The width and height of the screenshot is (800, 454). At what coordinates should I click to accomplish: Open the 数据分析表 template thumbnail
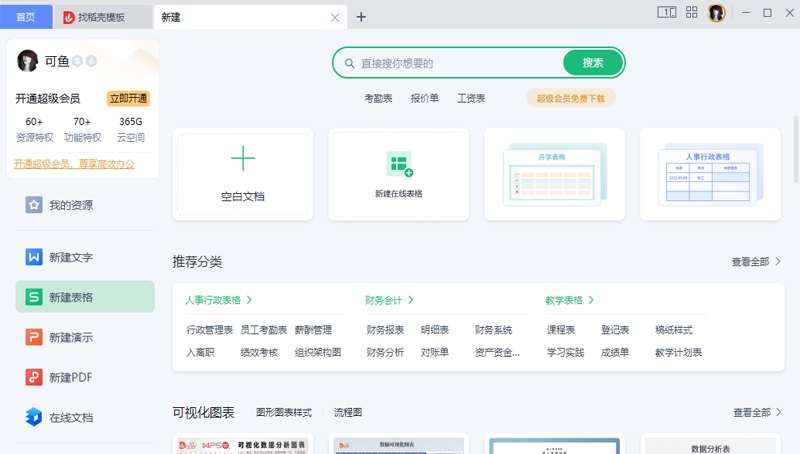(710, 443)
